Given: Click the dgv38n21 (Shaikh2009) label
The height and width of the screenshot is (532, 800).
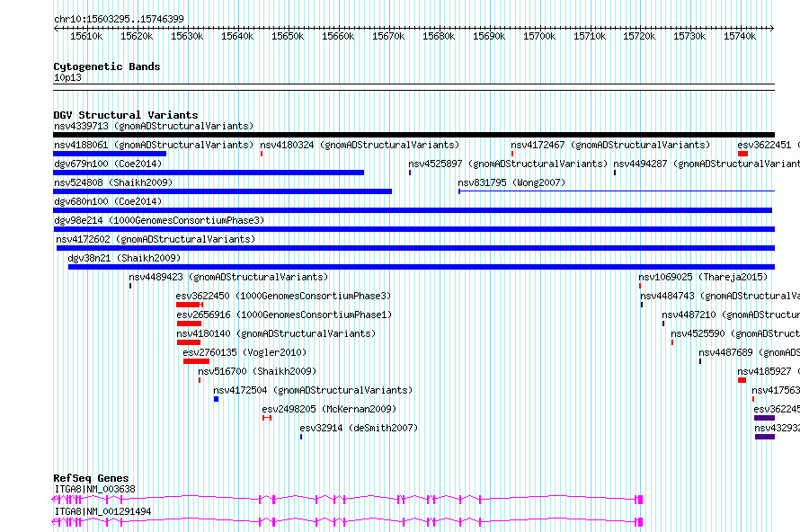Looking at the screenshot, I should click(x=124, y=258).
